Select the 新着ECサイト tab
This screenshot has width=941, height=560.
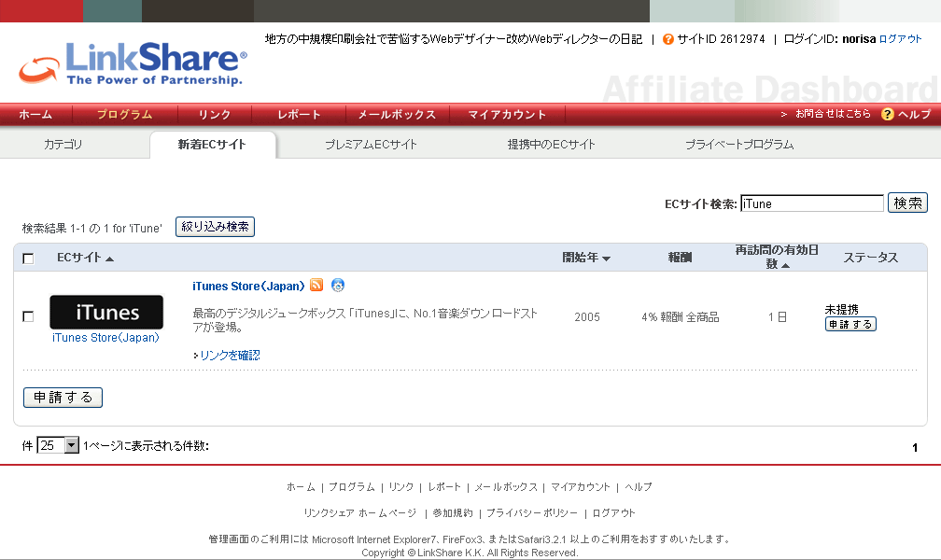pos(212,145)
